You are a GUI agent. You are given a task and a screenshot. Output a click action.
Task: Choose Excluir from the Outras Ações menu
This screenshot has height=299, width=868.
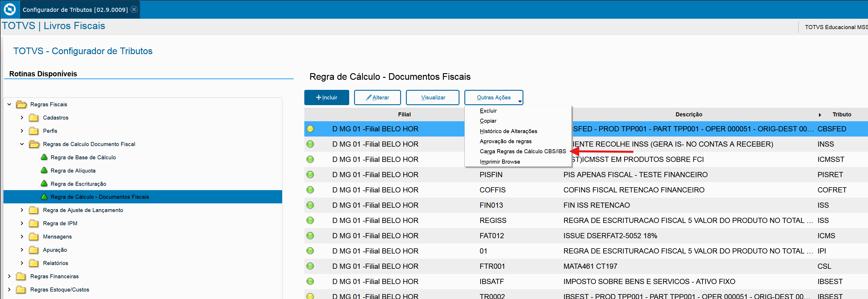pyautogui.click(x=488, y=111)
